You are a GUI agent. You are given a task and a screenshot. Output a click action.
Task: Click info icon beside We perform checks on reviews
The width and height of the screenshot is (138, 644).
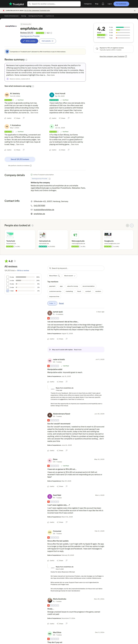31,166
